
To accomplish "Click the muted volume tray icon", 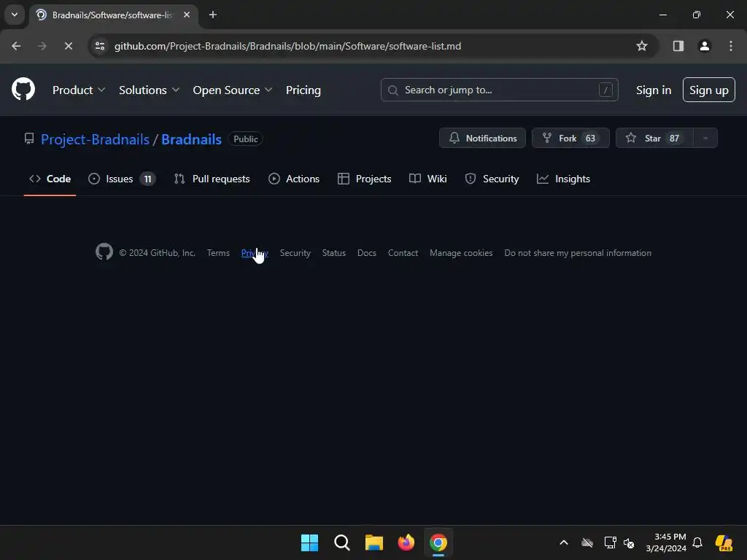I will pos(629,542).
